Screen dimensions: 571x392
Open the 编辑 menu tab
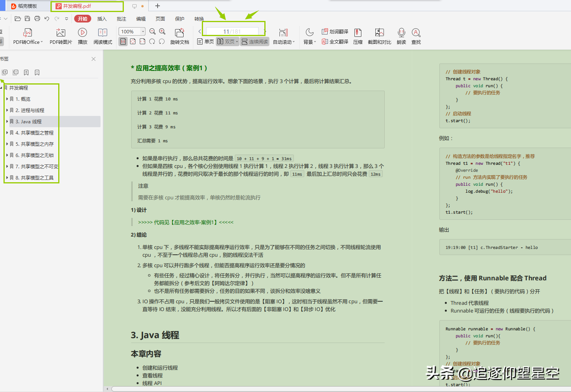coord(141,19)
